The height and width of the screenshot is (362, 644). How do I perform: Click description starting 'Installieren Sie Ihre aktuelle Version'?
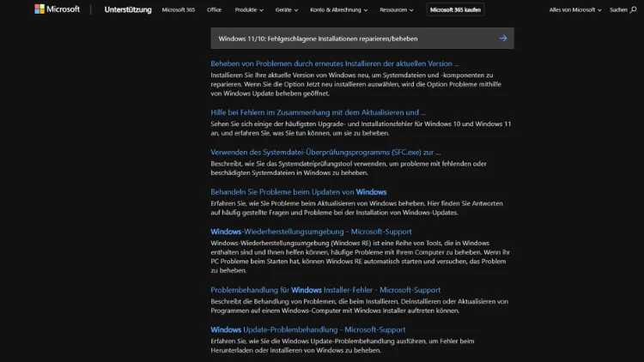(356, 84)
